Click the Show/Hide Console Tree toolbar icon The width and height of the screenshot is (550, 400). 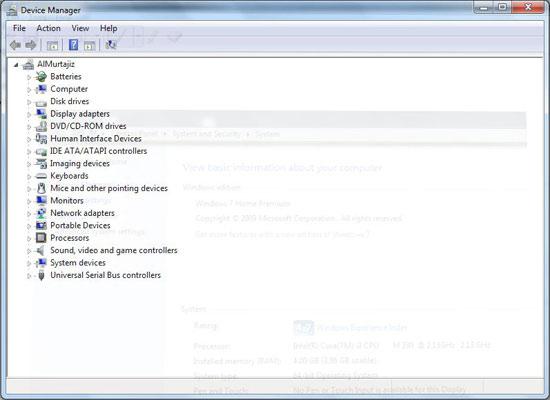(x=53, y=45)
